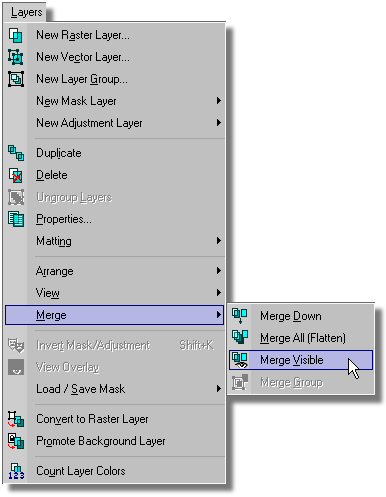Expand the New Adjustment Layer submenu arrow
Viewport: 386px width, 497px height.
coord(218,123)
